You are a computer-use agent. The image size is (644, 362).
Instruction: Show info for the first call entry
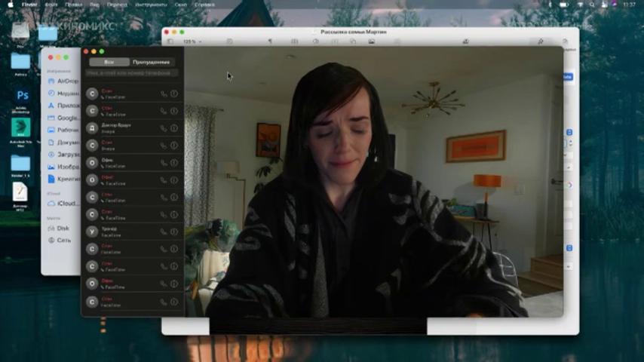click(x=174, y=94)
